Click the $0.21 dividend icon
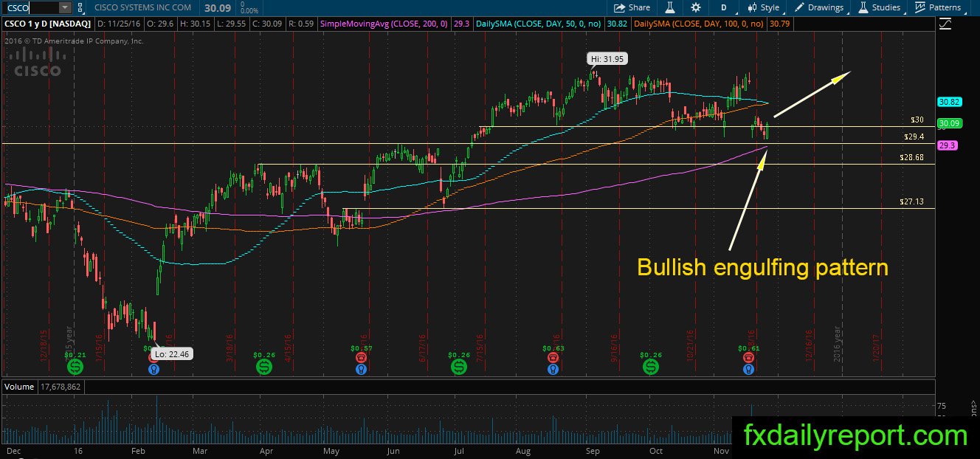The image size is (980, 459). click(x=75, y=366)
